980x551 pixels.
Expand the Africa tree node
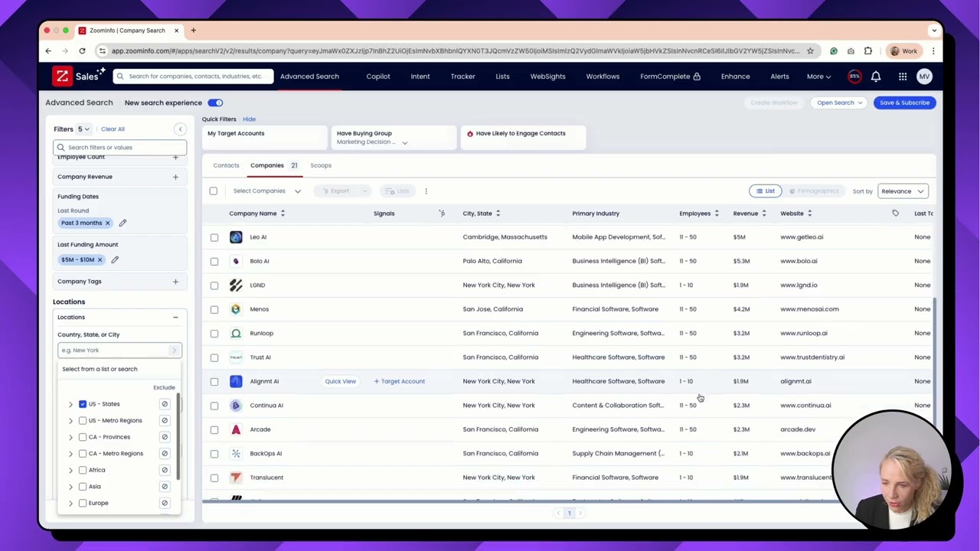pyautogui.click(x=70, y=470)
